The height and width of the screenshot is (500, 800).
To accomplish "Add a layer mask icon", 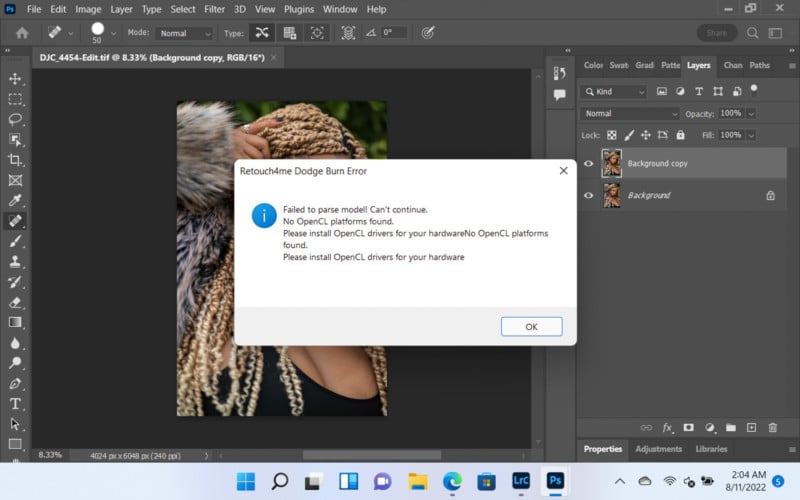I will click(688, 428).
